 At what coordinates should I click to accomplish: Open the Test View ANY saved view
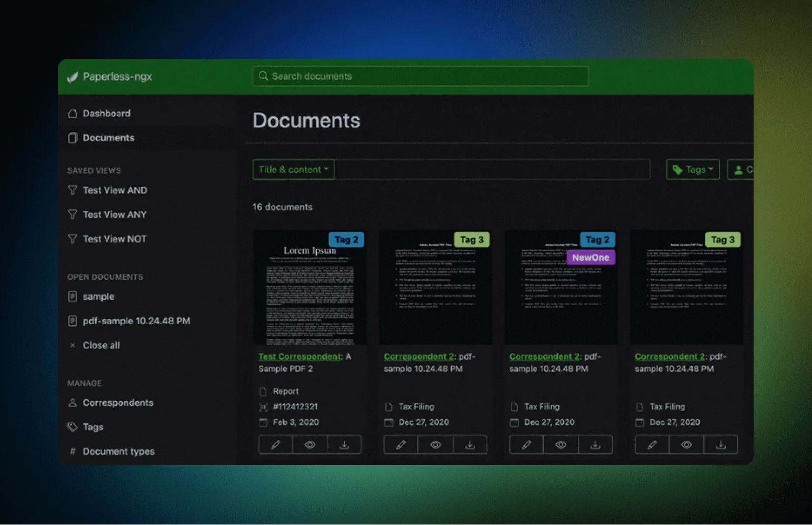(114, 214)
